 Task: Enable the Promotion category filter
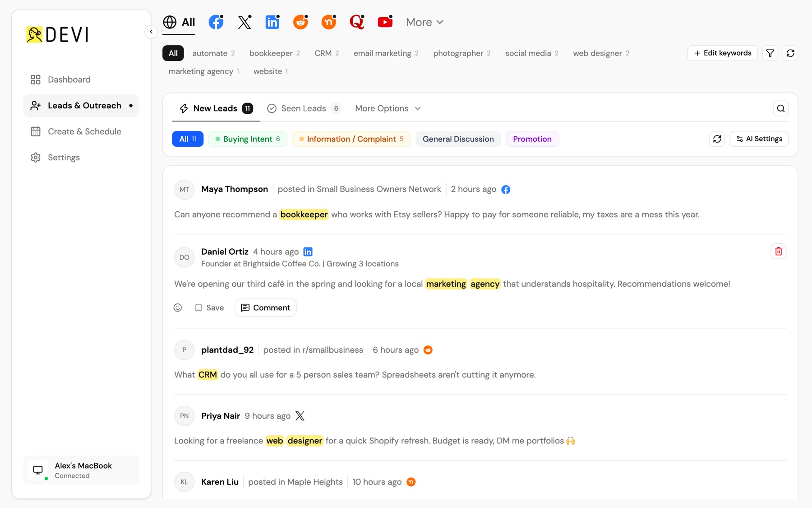[x=532, y=139]
